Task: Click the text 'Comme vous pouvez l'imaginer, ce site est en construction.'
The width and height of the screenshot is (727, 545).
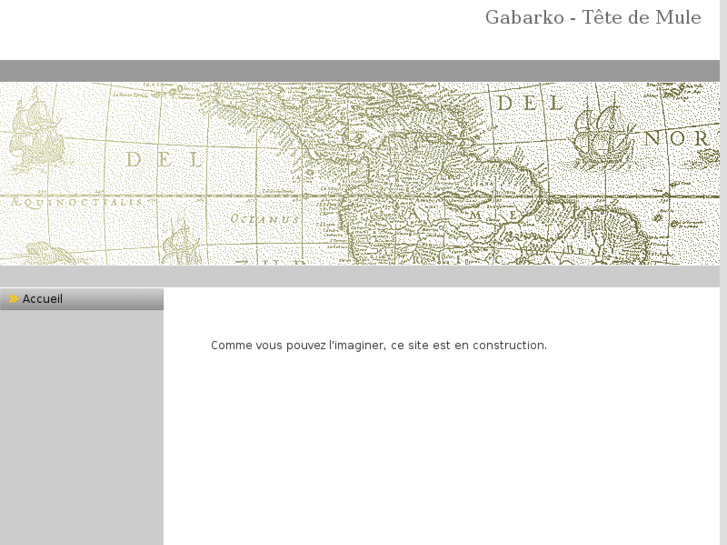Action: click(379, 346)
